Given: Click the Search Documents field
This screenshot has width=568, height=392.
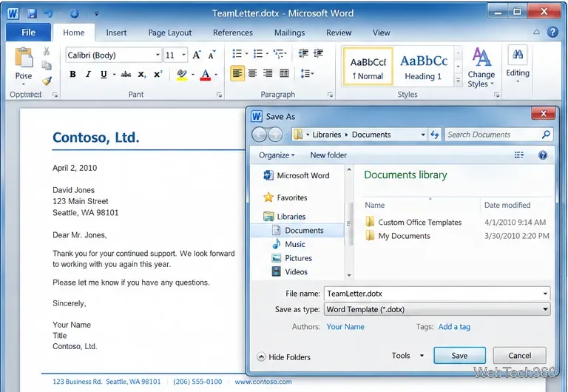Looking at the screenshot, I should [498, 135].
